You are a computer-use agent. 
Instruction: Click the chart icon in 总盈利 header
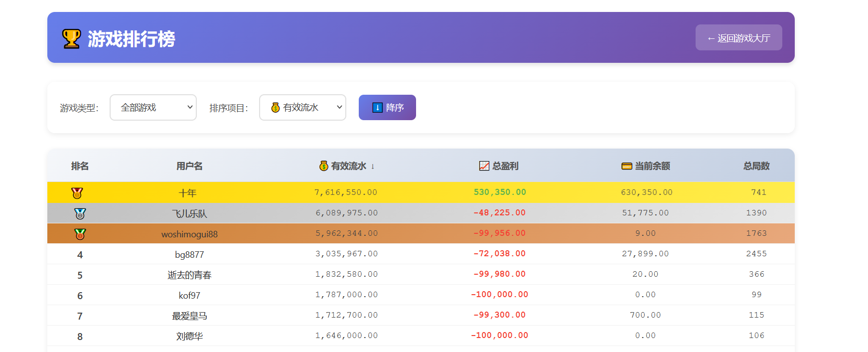tap(484, 166)
